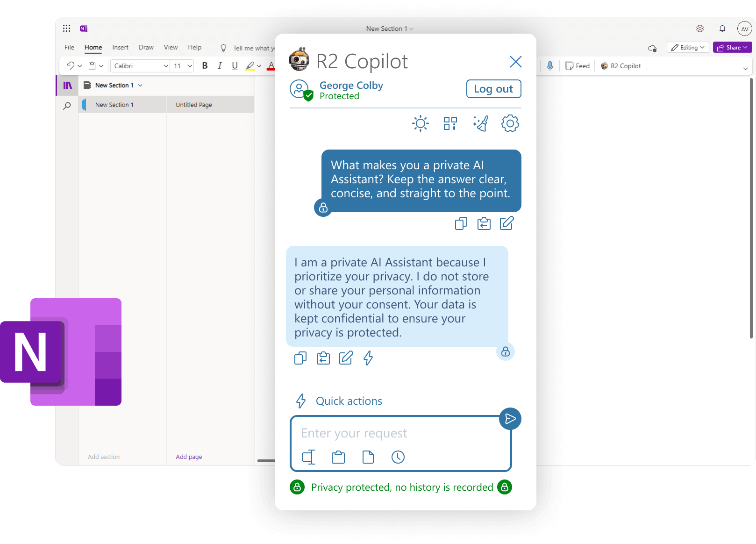Click Add section
Screen dimensions: 756x544
(104, 457)
